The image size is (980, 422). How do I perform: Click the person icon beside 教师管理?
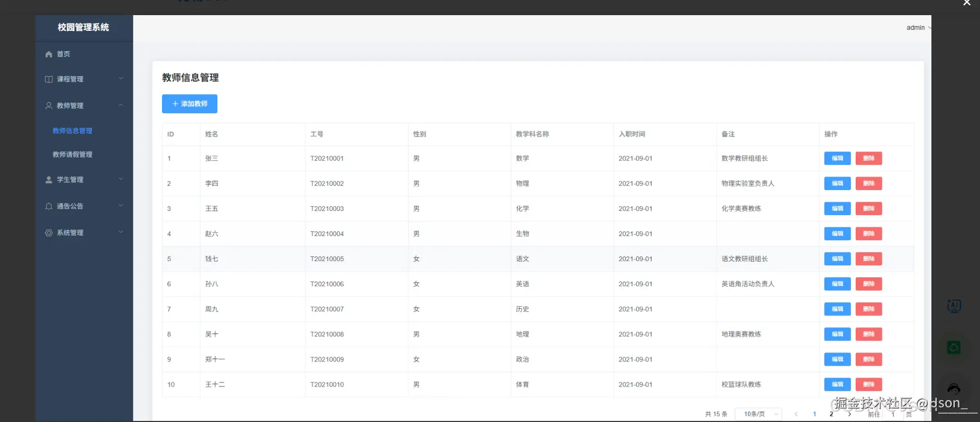pyautogui.click(x=49, y=105)
